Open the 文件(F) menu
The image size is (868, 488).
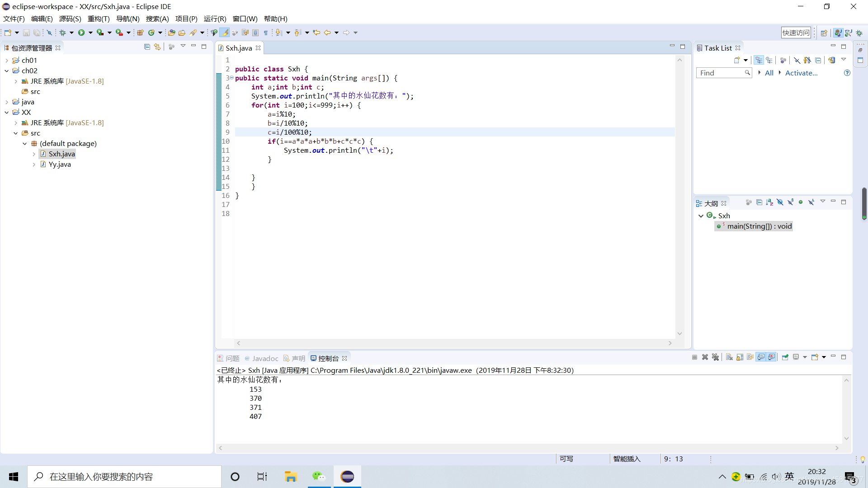pyautogui.click(x=14, y=19)
